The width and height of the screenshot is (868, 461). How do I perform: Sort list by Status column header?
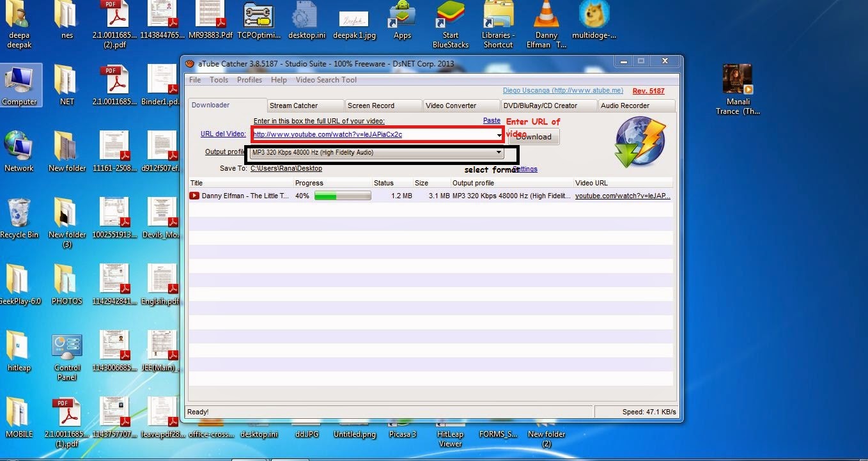tap(392, 183)
